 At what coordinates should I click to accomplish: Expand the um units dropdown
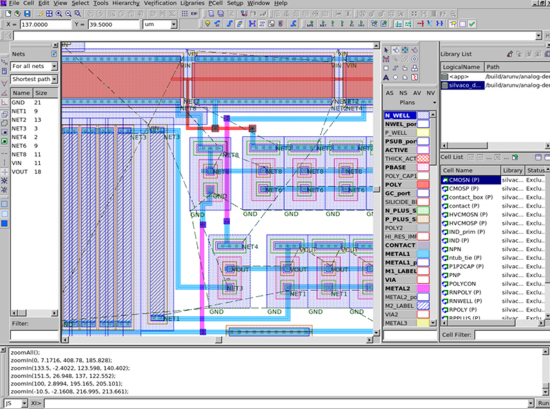tap(160, 24)
